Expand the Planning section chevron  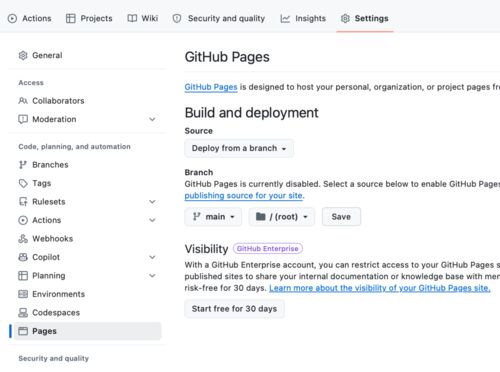point(152,276)
